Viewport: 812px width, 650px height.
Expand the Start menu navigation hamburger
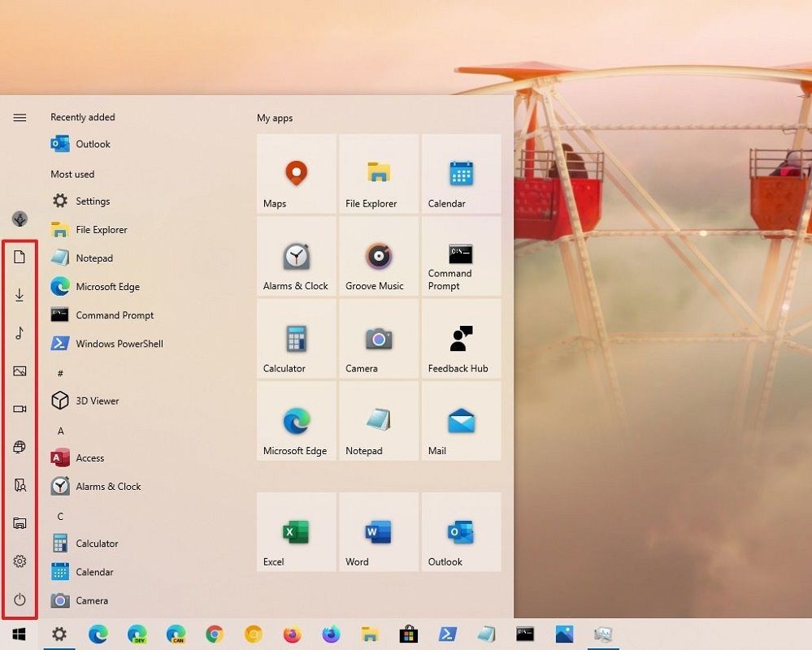point(20,117)
